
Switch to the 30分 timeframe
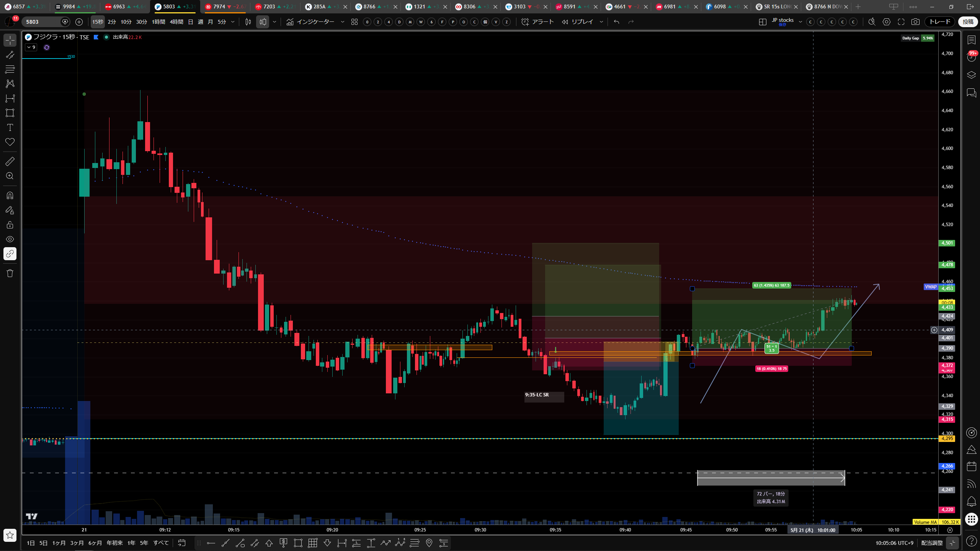(142, 22)
